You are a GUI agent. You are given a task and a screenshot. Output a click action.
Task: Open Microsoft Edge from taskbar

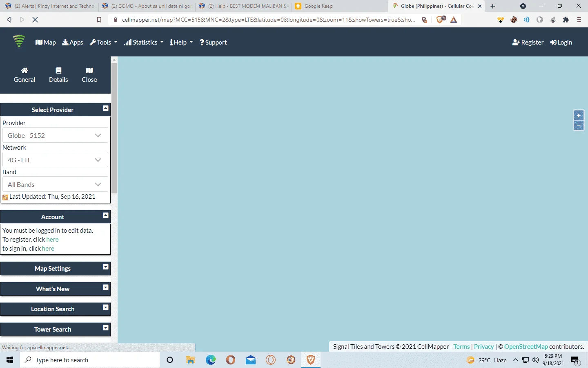211,360
